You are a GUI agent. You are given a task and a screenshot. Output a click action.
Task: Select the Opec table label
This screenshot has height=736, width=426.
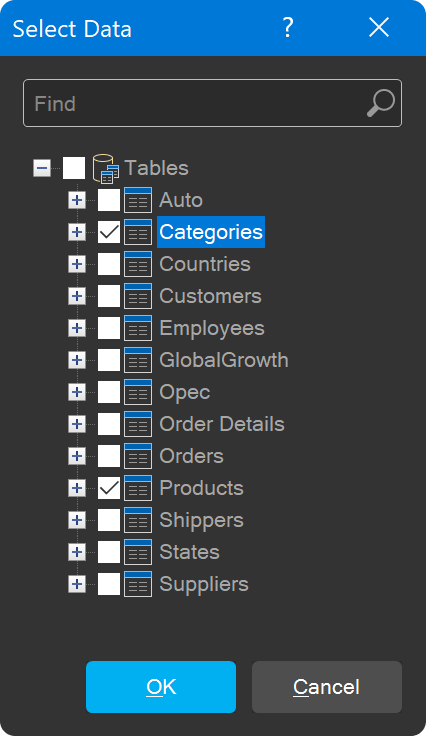pyautogui.click(x=185, y=392)
